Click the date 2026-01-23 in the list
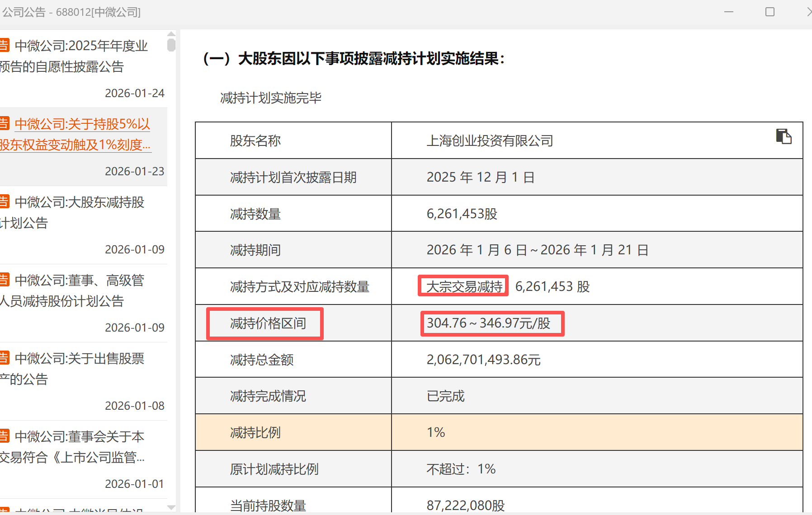 135,171
